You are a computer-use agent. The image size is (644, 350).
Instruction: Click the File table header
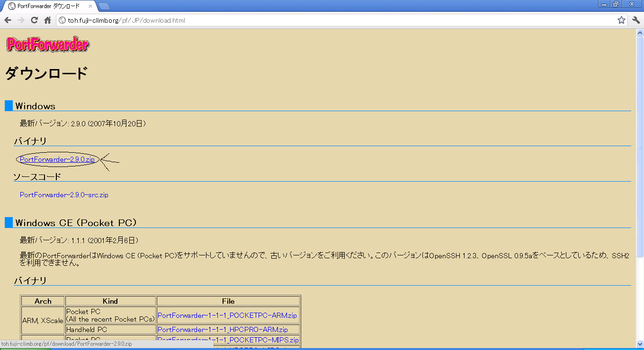(228, 301)
